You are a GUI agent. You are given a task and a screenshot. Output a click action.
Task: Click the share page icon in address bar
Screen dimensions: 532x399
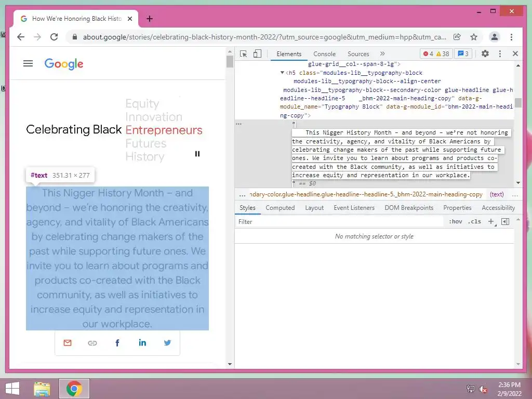pos(457,37)
